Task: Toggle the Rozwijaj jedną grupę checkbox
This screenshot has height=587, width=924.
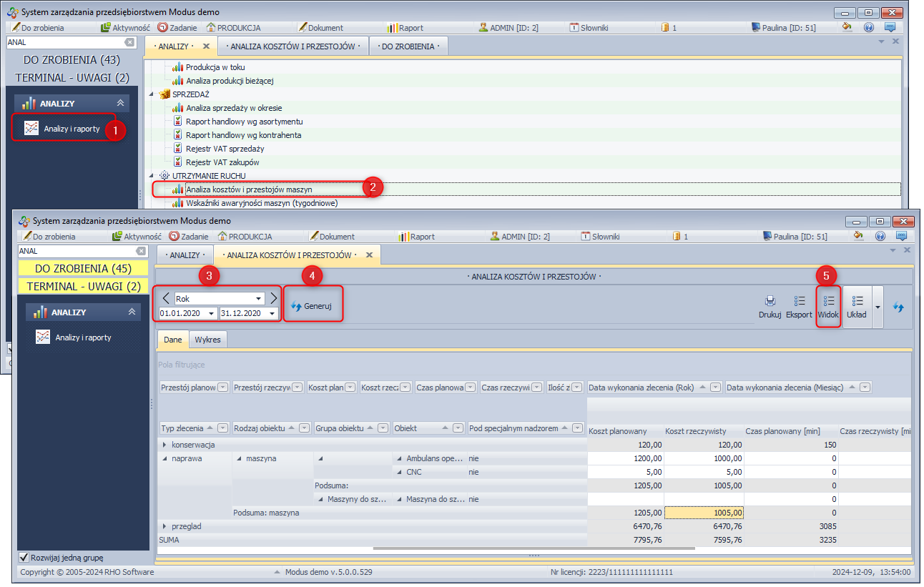Action: coord(24,558)
